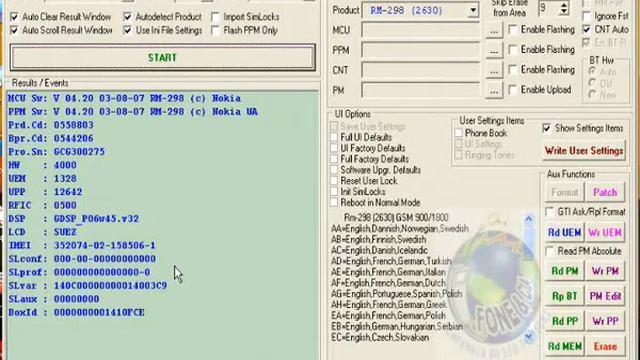The image size is (640, 360).
Task: Click Rd PP button
Action: tap(564, 321)
